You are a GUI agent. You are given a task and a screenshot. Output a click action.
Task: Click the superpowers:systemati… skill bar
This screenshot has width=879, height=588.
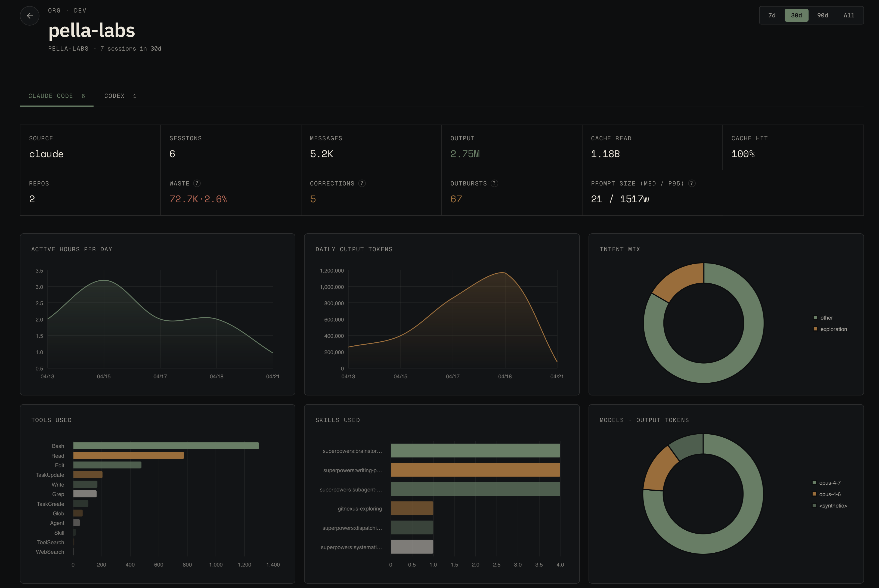[x=412, y=547]
